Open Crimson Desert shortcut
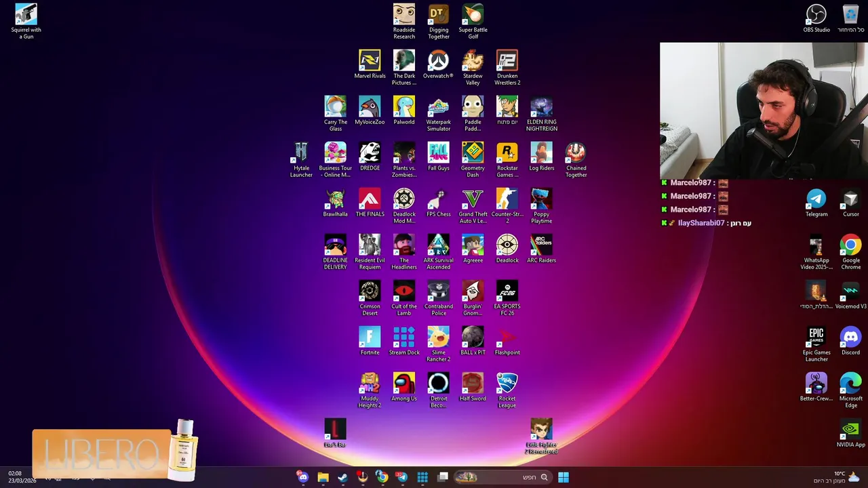Screen dimensions: 868x488 click(x=370, y=298)
